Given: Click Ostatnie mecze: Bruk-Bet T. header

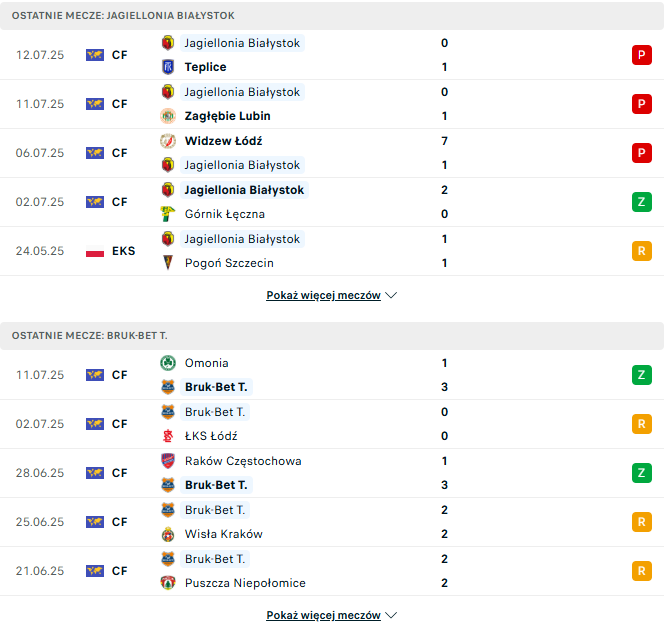Looking at the screenshot, I should tap(90, 336).
